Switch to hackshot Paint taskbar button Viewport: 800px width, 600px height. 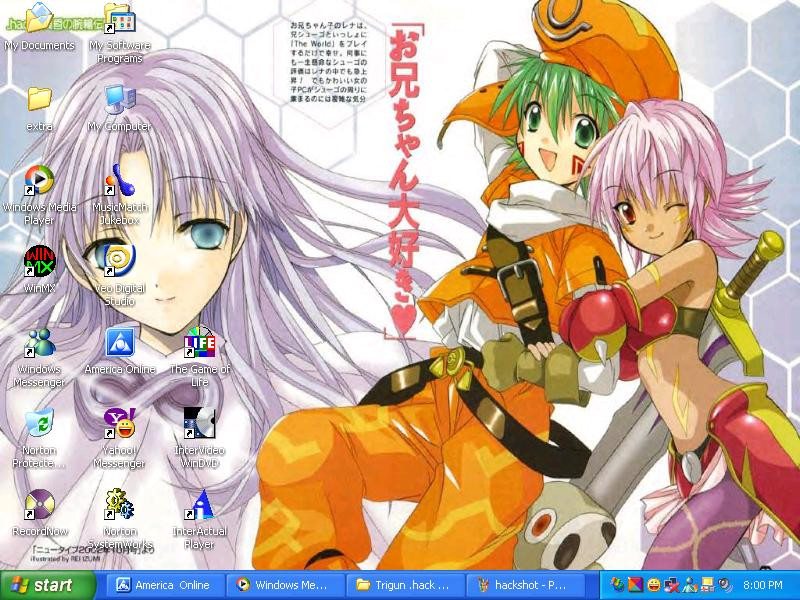[527, 585]
